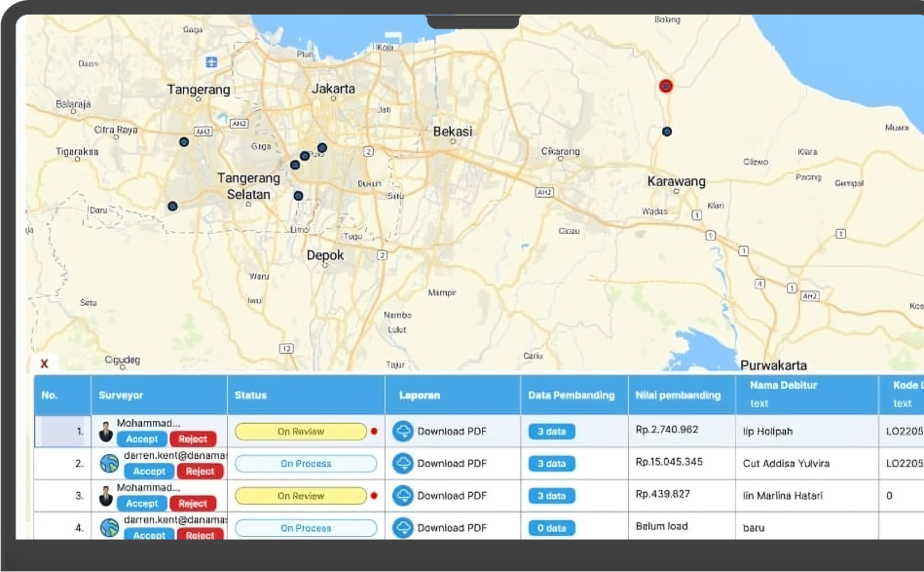924x572 pixels.
Task: Click the map marker southwest near Daru
Action: 172,206
